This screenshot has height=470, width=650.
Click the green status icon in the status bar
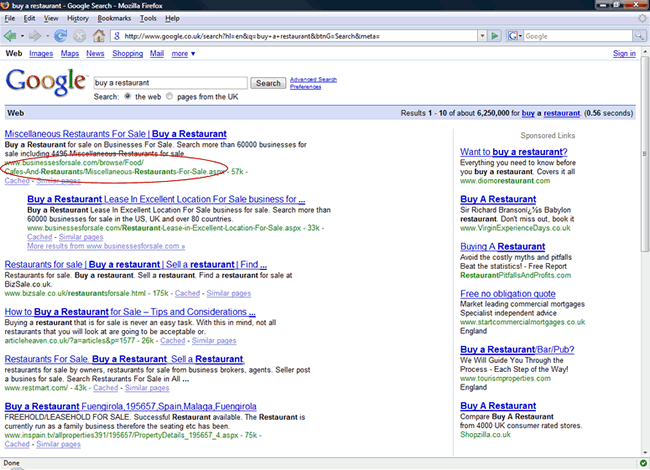pos(643,463)
